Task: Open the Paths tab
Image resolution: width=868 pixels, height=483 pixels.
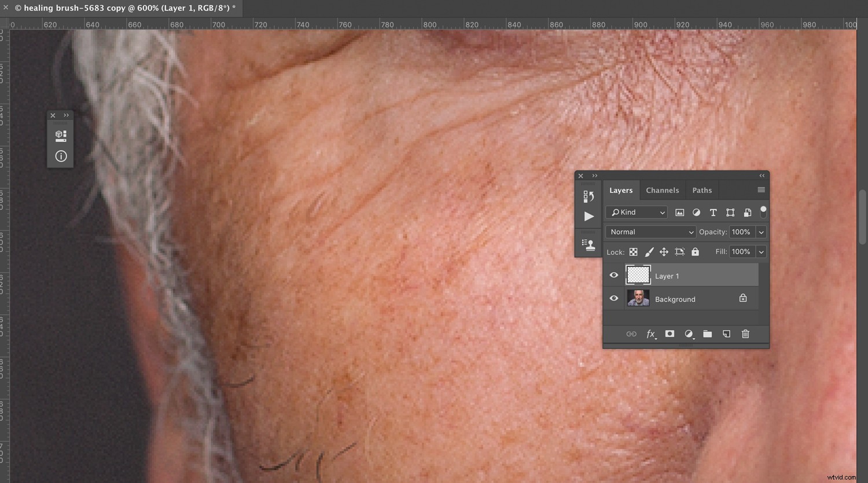Action: [x=701, y=190]
